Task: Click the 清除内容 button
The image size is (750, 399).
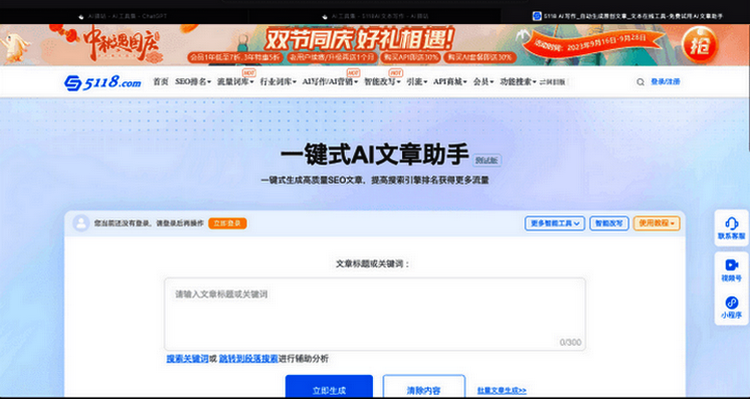Action: (x=424, y=387)
